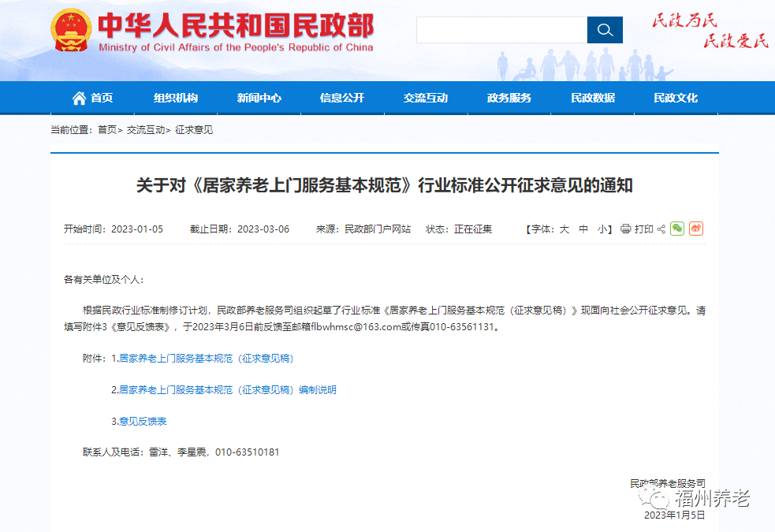Set font size to large (大)

point(564,229)
